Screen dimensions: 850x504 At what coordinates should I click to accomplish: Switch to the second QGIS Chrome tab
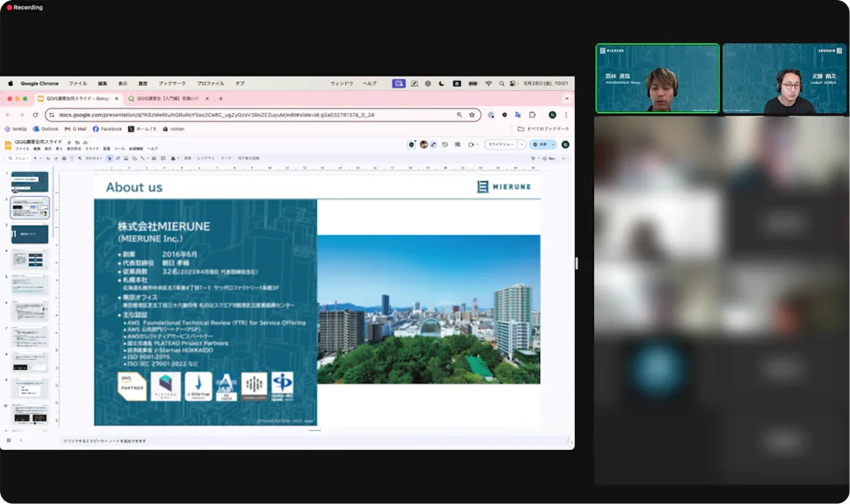[x=169, y=98]
